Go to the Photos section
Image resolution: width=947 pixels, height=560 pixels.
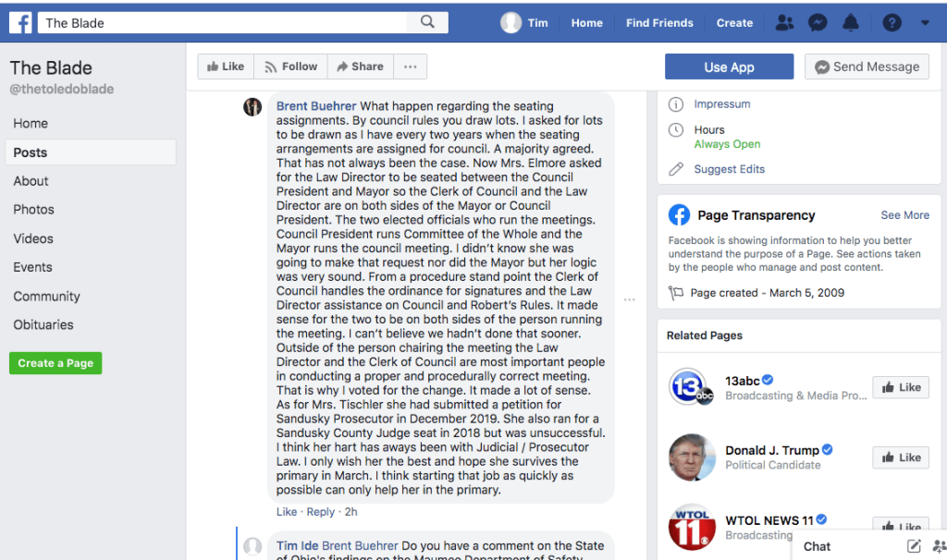click(34, 210)
